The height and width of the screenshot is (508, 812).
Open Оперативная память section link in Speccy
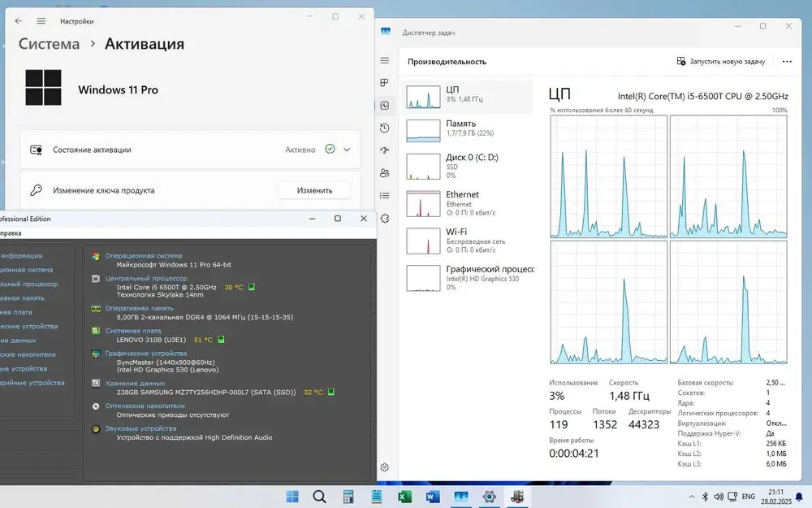140,308
